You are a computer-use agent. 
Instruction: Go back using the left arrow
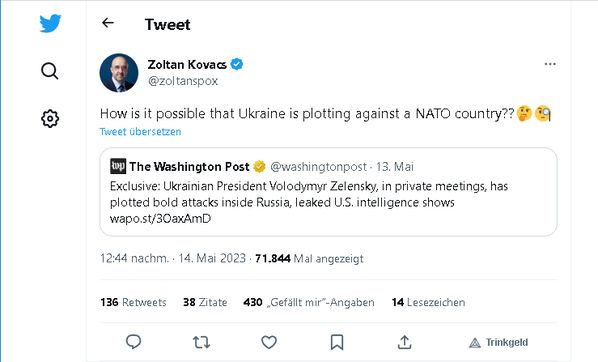108,23
